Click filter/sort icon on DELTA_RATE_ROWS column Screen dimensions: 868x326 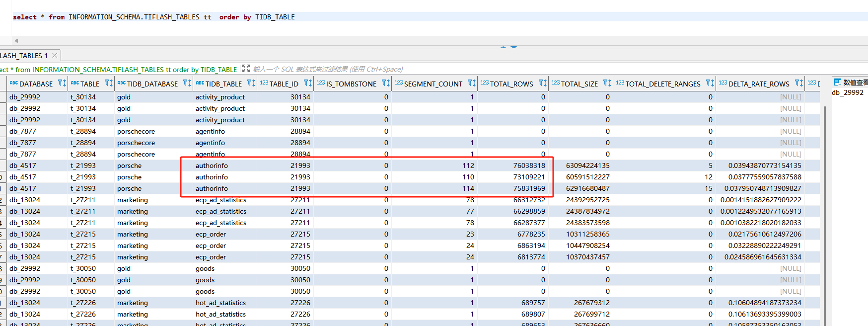pos(799,83)
